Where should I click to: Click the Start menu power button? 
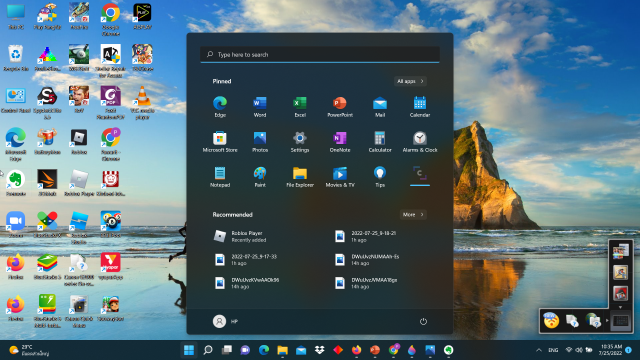coord(423,322)
